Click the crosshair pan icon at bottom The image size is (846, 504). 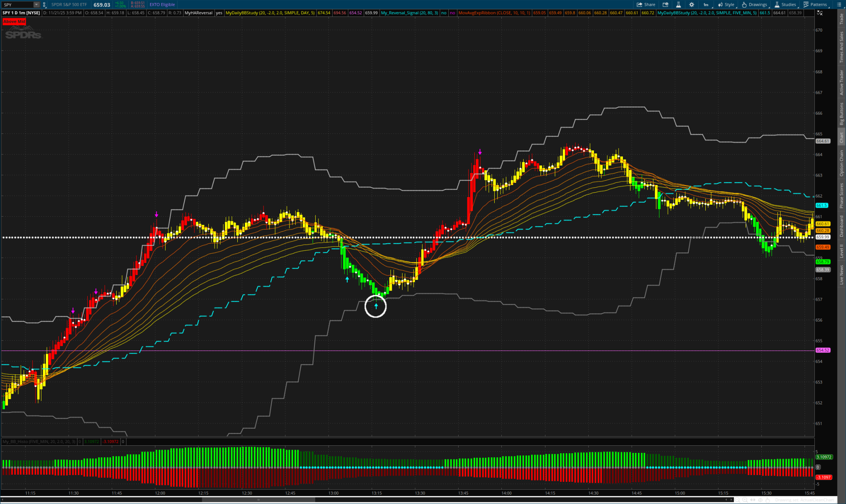760,500
